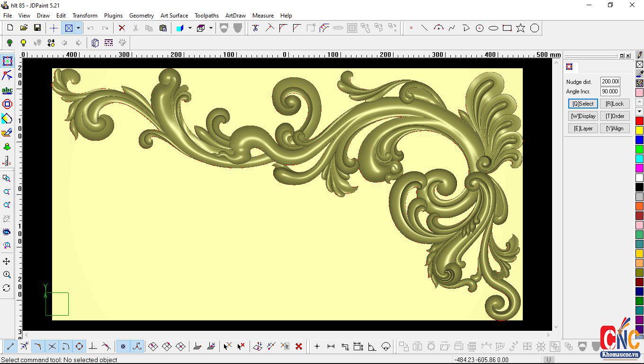Pick the red swatch from the color palette
The width and height of the screenshot is (644, 364).
click(x=639, y=121)
